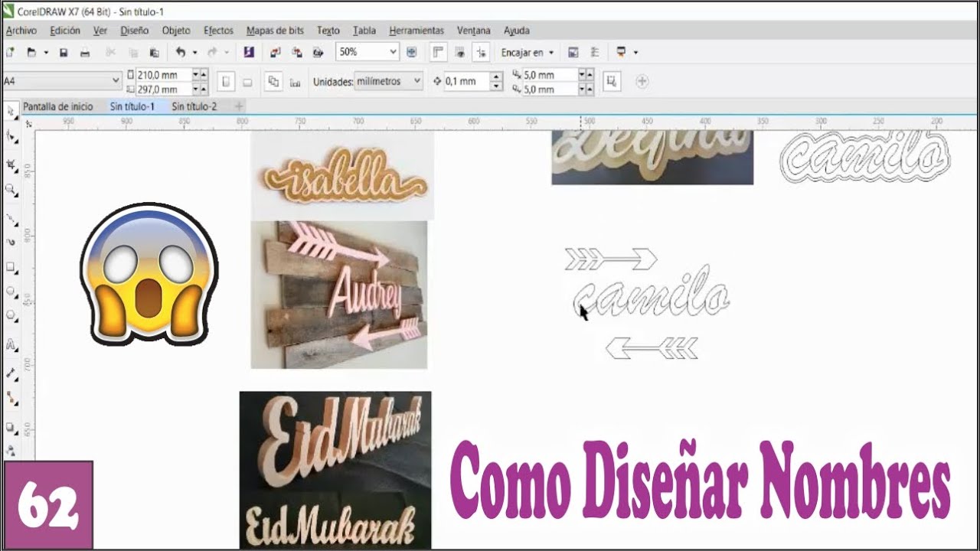Select the Crop tool
Viewport: 980px width, 551px height.
click(11, 164)
